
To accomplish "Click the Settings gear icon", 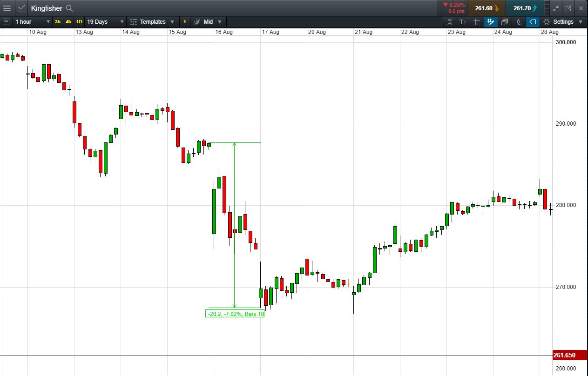I will tap(547, 22).
